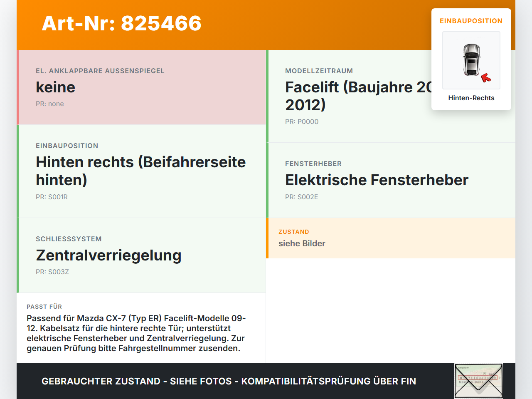The height and width of the screenshot is (399, 532).
Task: Click the car position diagram image
Action: point(471,60)
